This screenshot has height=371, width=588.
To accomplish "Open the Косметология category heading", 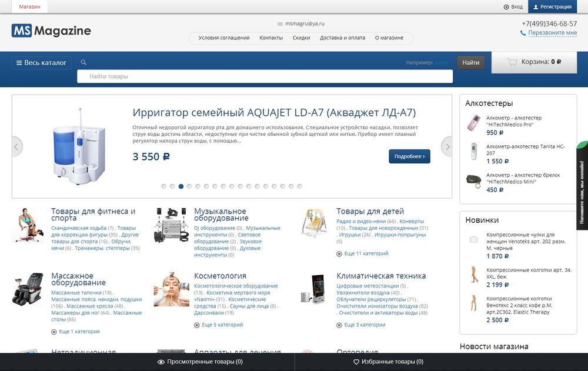I will coord(220,276).
